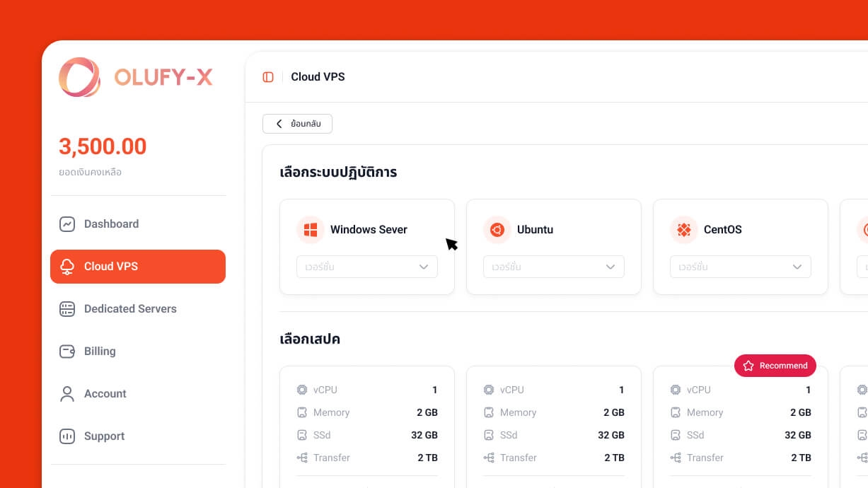Click vCPU chip icon in recommended spec card
This screenshot has width=868, height=488.
676,390
